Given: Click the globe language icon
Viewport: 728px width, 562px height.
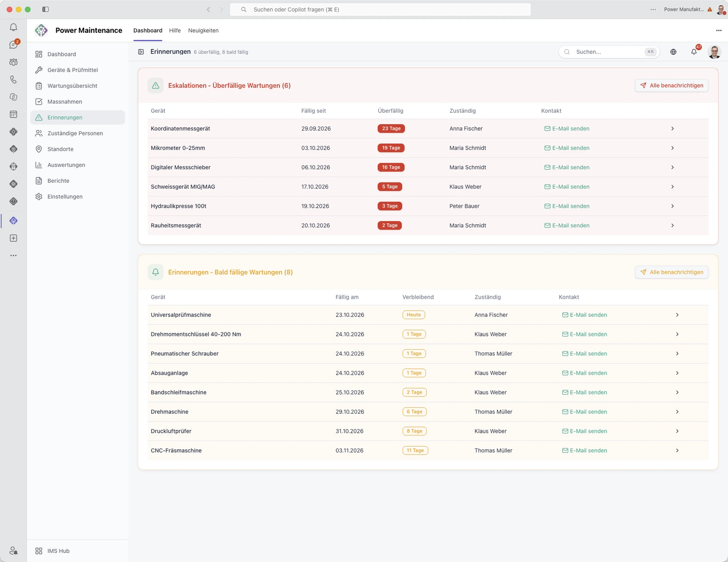Looking at the screenshot, I should click(673, 52).
